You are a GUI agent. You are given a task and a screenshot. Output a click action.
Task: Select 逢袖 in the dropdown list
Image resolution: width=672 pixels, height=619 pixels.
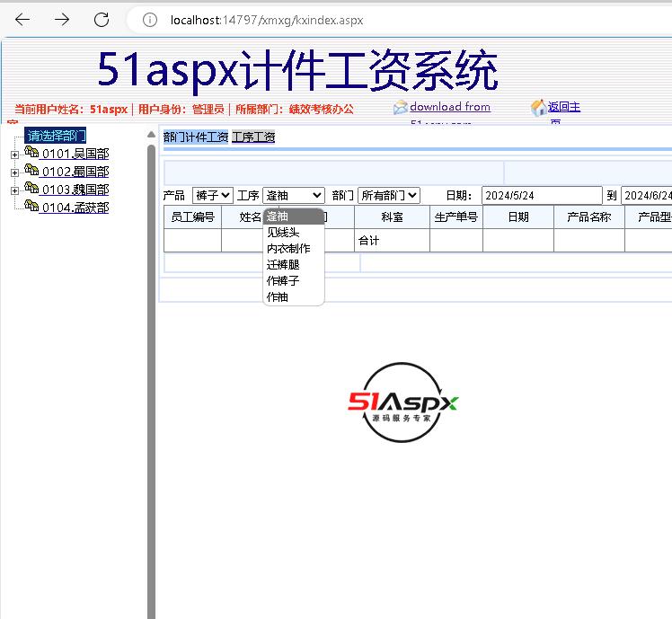pos(294,217)
